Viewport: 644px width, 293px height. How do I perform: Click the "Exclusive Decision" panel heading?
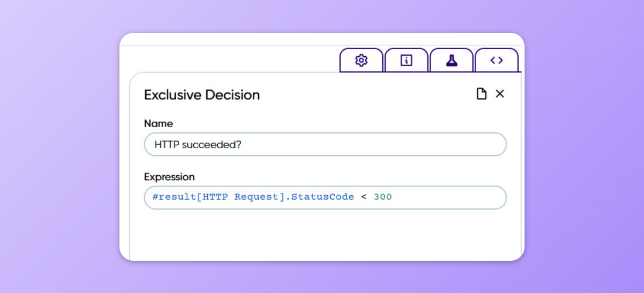pyautogui.click(x=202, y=95)
